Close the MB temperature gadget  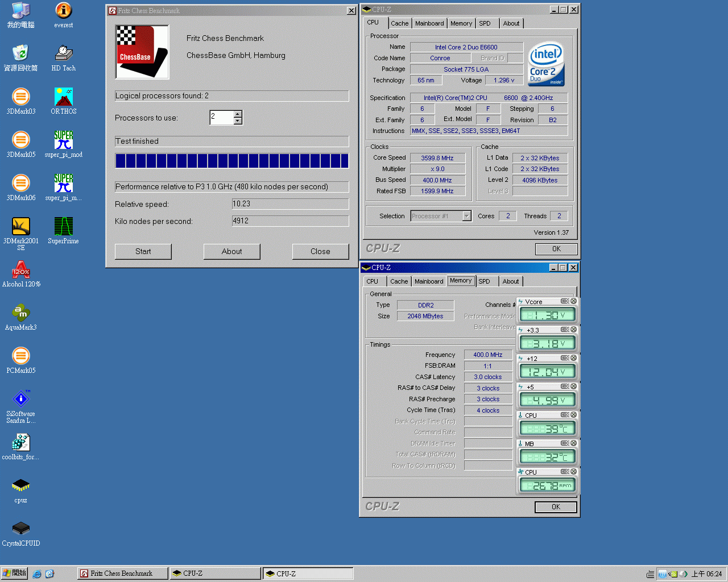(x=573, y=443)
